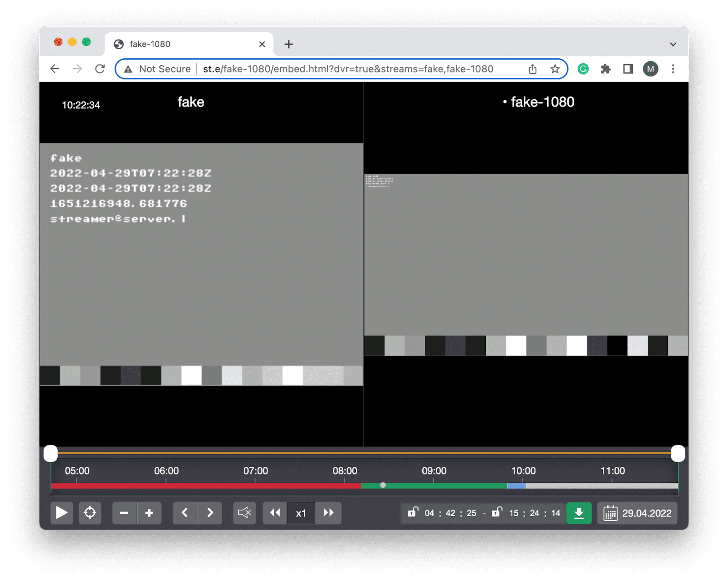Reload the page

click(x=100, y=69)
